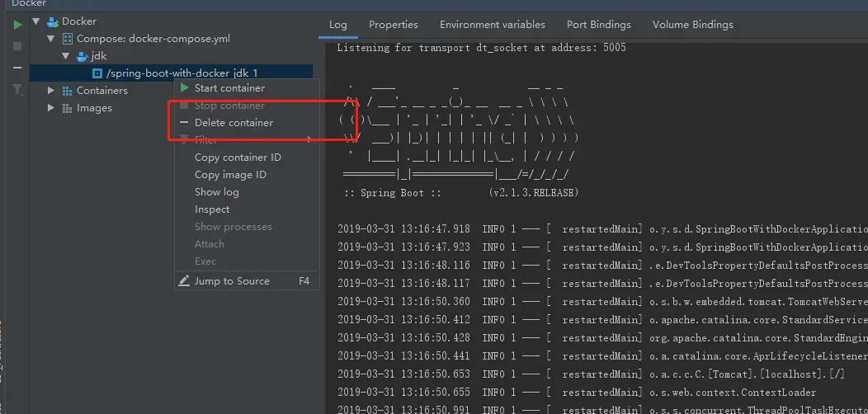The height and width of the screenshot is (414, 868).
Task: Click the green run arrow in Docker sidebar
Action: pyautogui.click(x=17, y=25)
